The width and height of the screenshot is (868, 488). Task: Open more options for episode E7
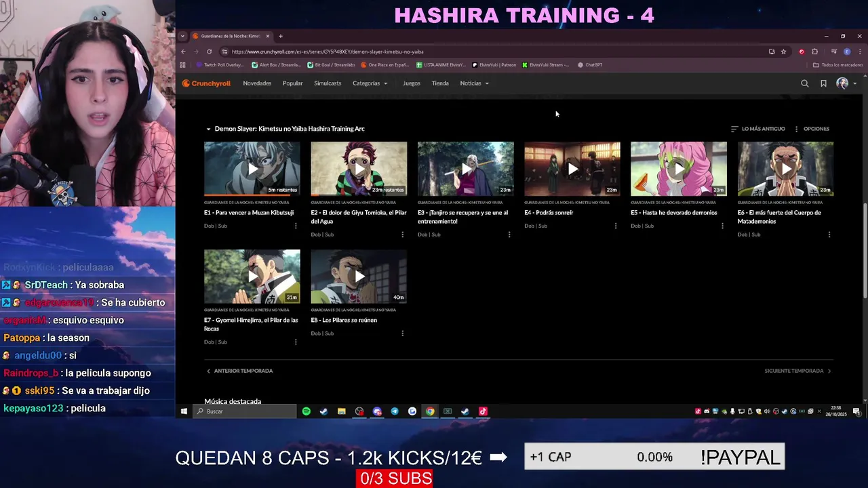(296, 342)
